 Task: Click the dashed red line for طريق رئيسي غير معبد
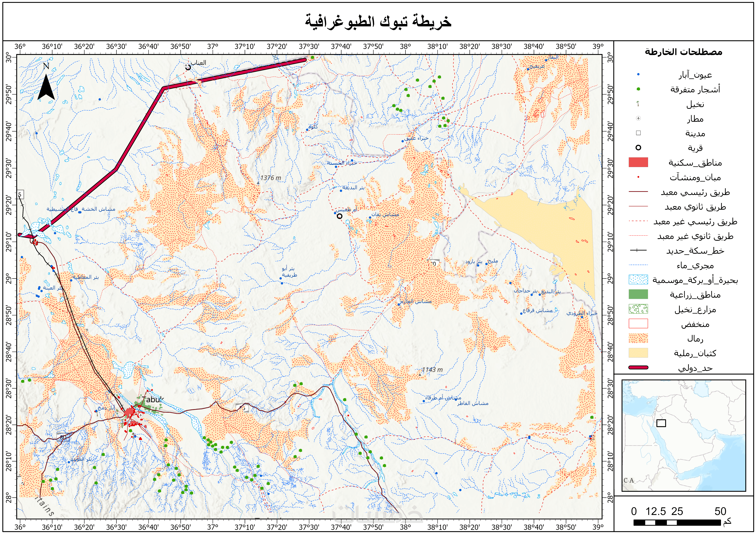click(638, 221)
